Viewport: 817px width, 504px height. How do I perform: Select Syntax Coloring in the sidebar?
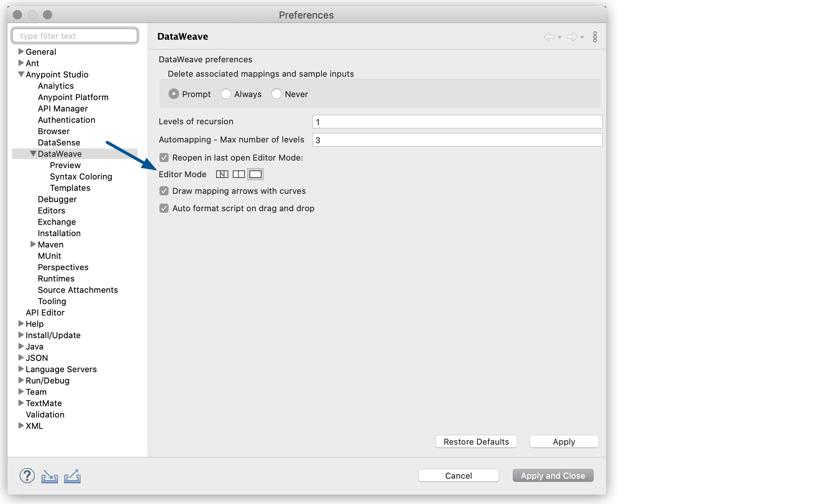point(81,176)
